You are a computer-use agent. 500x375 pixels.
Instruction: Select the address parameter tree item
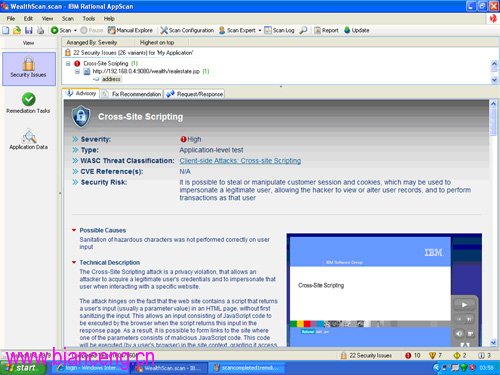pyautogui.click(x=111, y=79)
